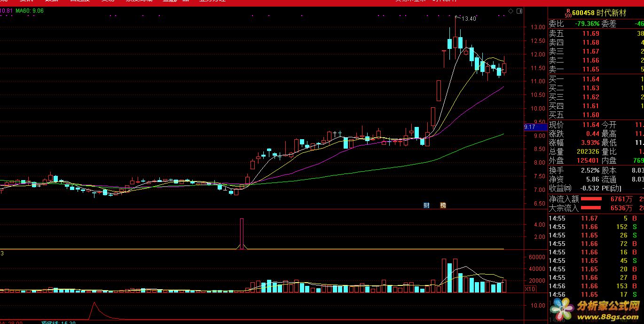Open the 财 financial info badge

pyautogui.click(x=427, y=205)
